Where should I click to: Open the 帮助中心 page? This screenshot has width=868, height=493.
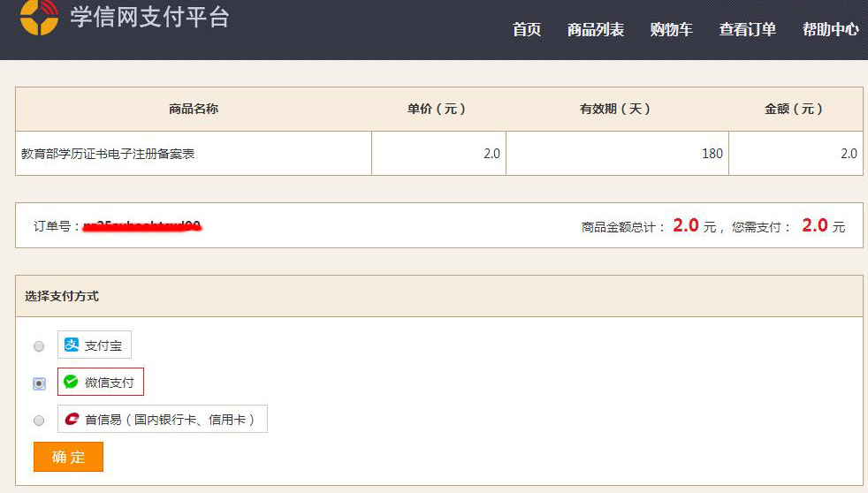[830, 29]
